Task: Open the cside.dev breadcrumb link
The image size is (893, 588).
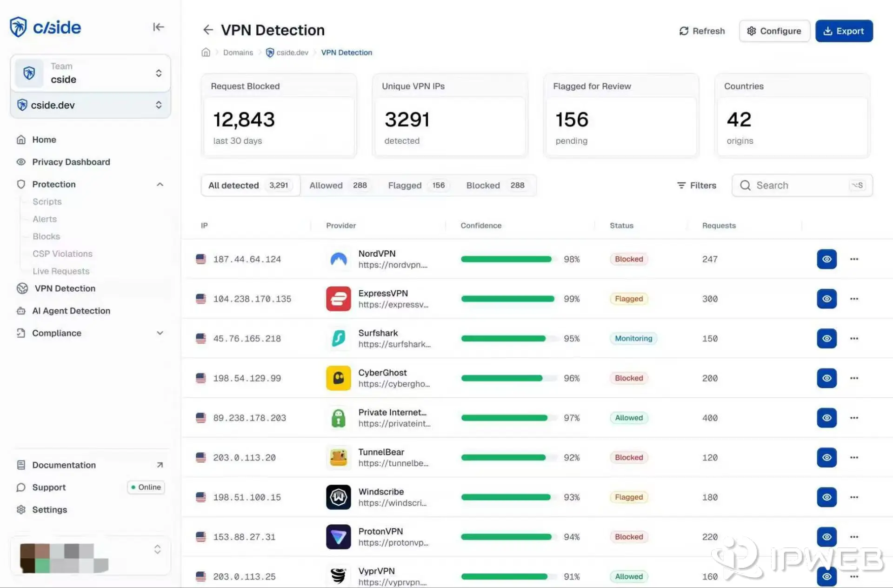Action: 287,53
